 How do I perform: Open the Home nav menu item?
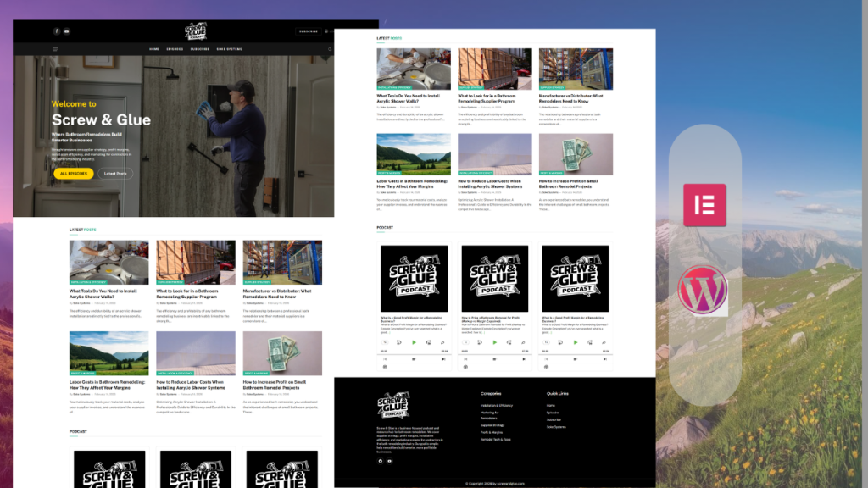pyautogui.click(x=154, y=49)
